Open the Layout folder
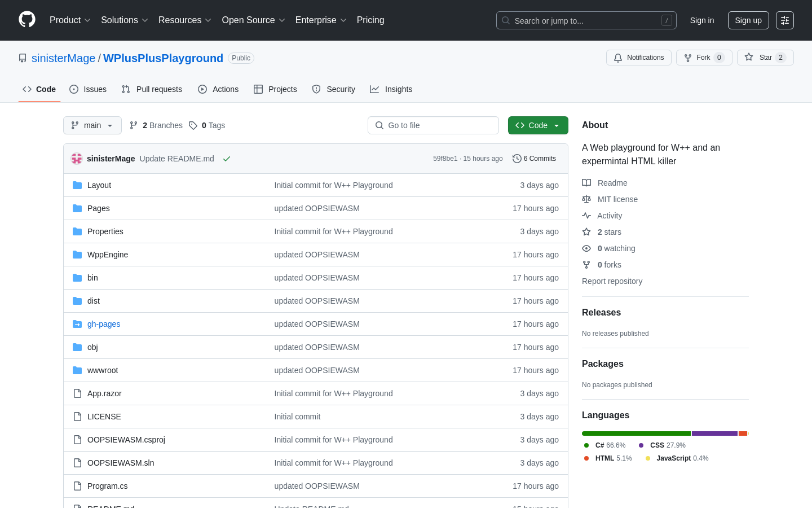The width and height of the screenshot is (812, 508). pos(99,185)
